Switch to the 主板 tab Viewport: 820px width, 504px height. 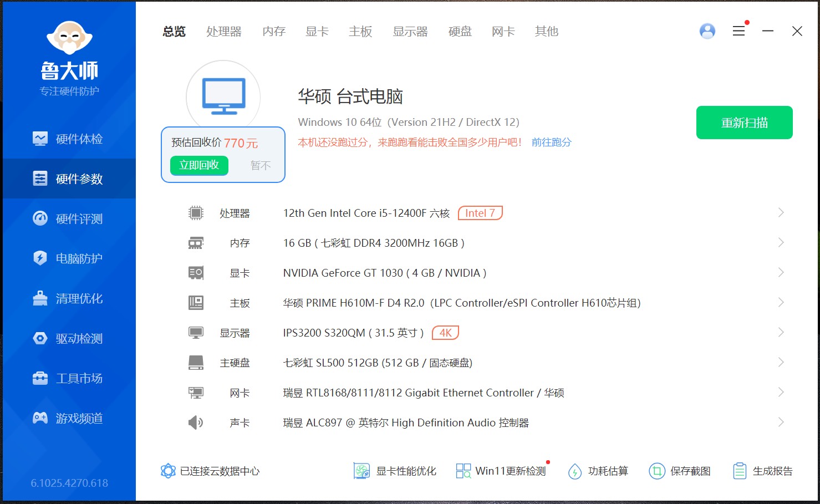pyautogui.click(x=360, y=32)
